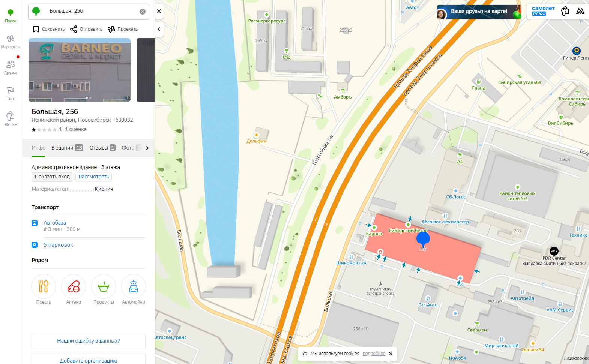This screenshot has width=589, height=364.
Task: Select the Свармен map marker
Action: 477,324
